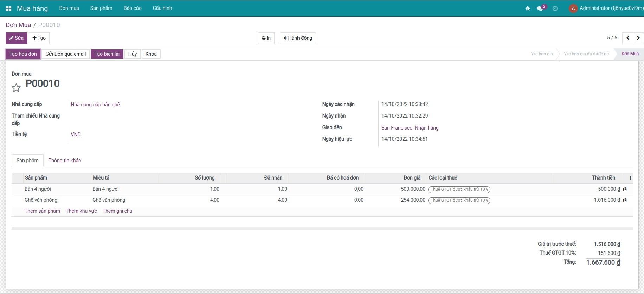Open the Nhà cung cấp bàn ghế vendor link
Viewport: 644px width, 294px height.
(95, 105)
